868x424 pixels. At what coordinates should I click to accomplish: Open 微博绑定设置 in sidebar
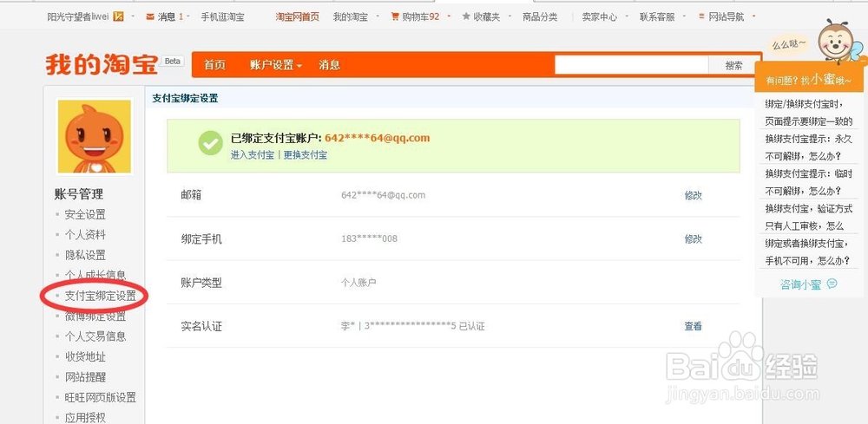coord(95,316)
